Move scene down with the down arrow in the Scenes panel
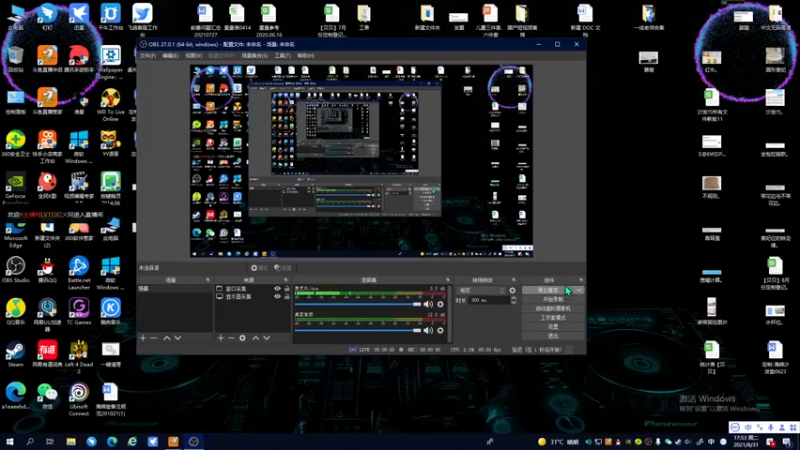The height and width of the screenshot is (450, 800). (x=178, y=338)
